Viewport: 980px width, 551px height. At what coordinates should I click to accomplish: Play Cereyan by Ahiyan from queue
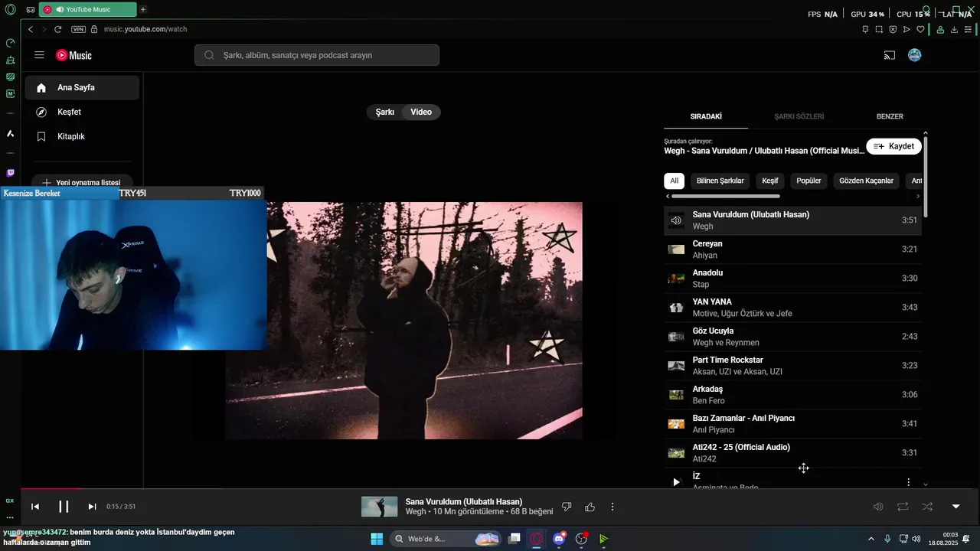(792, 249)
